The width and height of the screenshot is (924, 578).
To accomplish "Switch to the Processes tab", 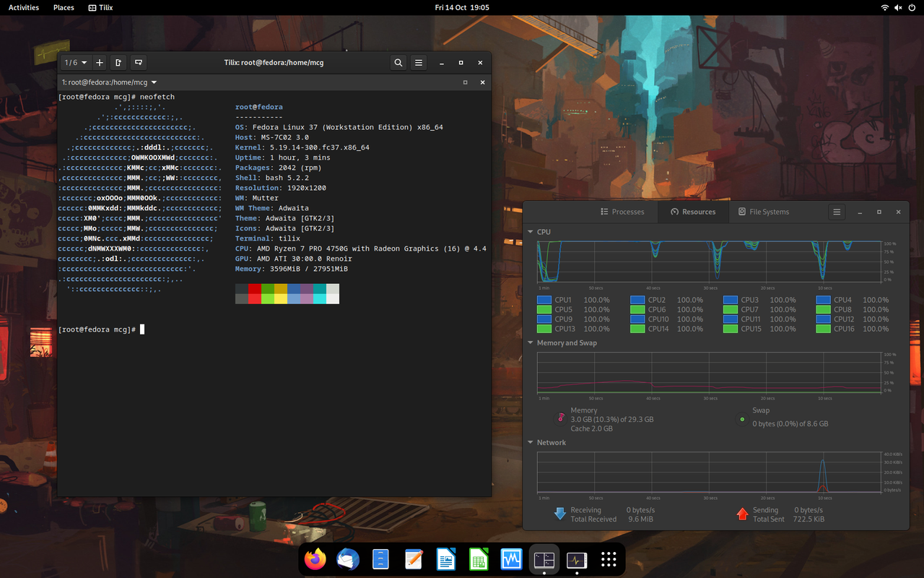I will coord(622,212).
